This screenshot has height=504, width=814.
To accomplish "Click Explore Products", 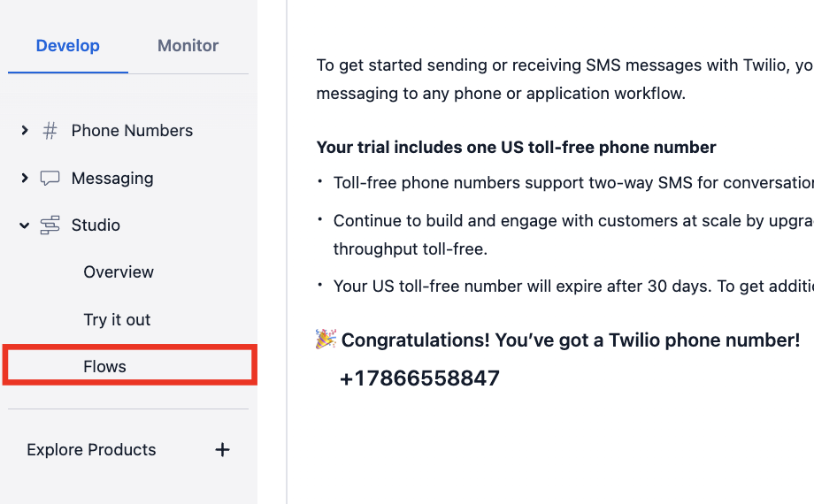I will click(x=91, y=450).
